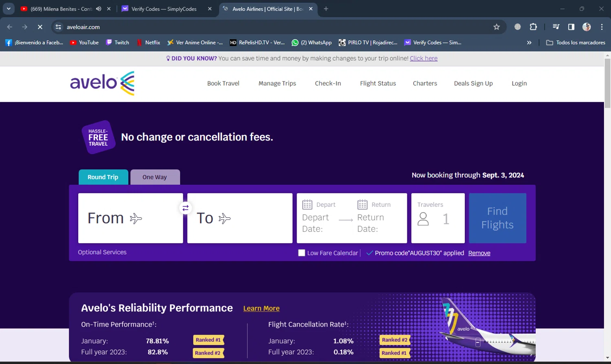Close the Avelo Airlines tab

pos(311,9)
